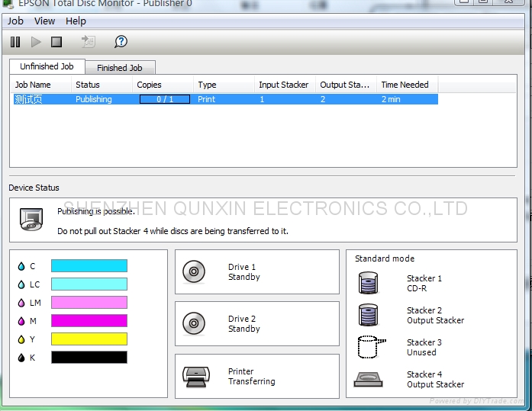This screenshot has height=411, width=532.
Task: Sort by the Time Needed column header
Action: click(407, 85)
